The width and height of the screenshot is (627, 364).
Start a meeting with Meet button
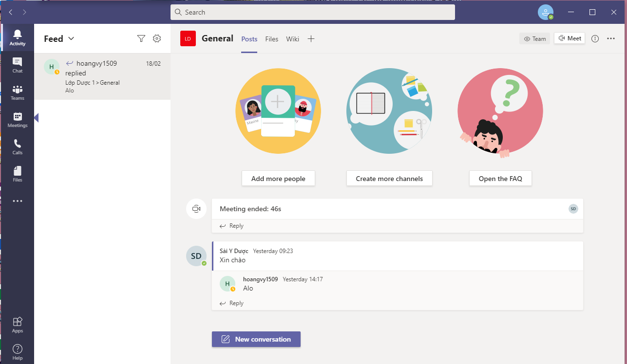[x=570, y=38]
